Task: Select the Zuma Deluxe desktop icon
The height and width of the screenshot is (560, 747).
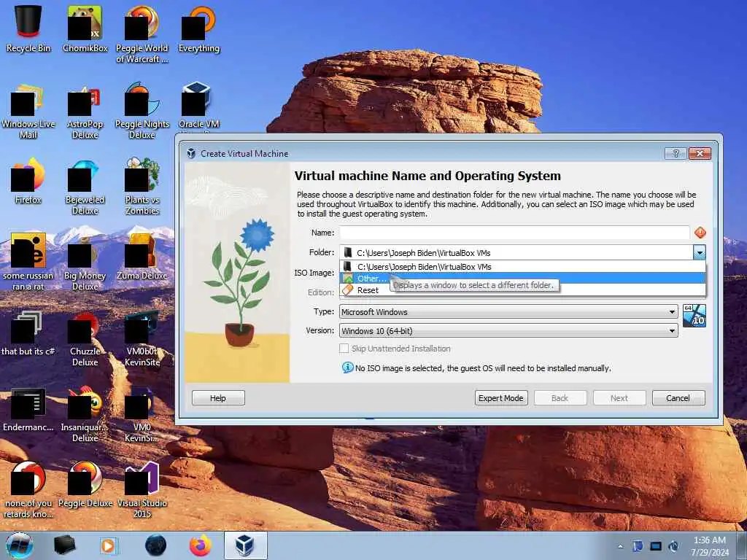Action: pos(142,257)
